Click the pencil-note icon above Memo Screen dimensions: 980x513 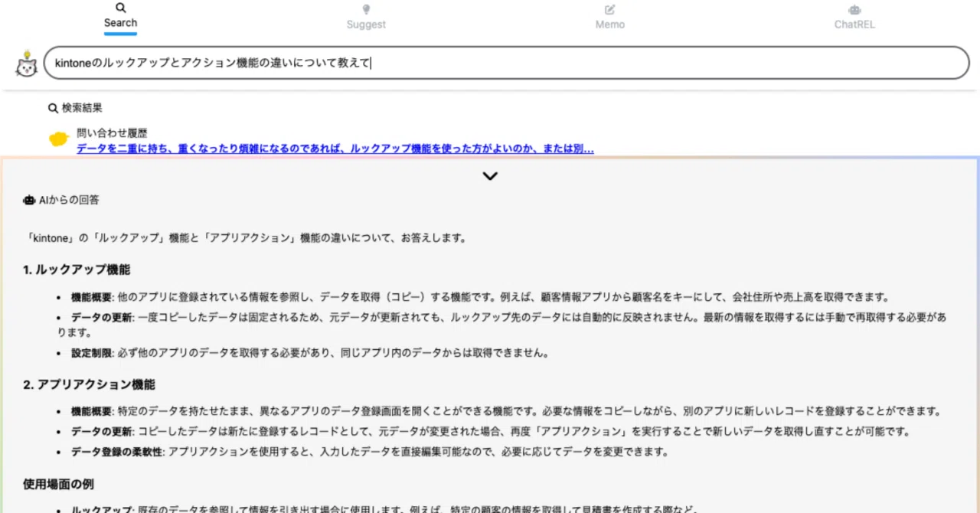point(610,9)
